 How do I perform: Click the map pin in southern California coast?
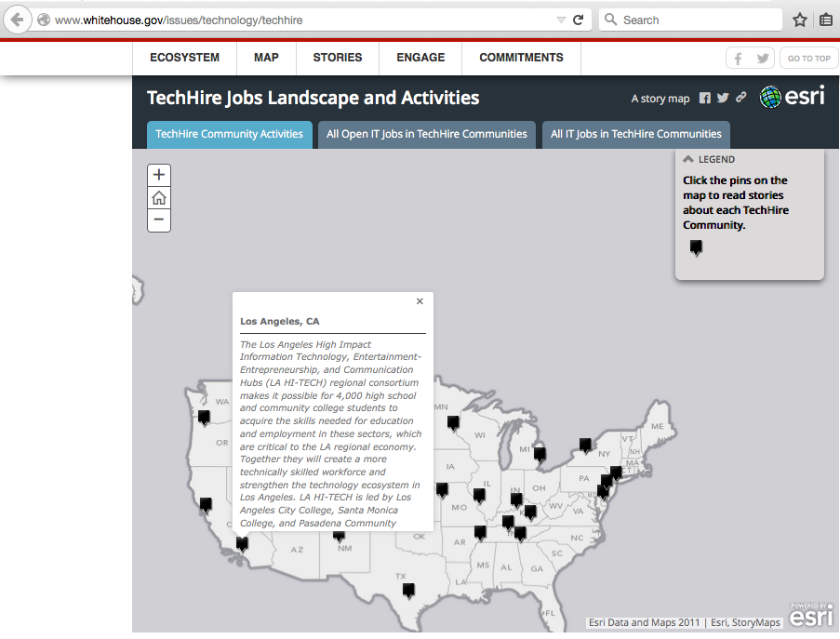(242, 544)
